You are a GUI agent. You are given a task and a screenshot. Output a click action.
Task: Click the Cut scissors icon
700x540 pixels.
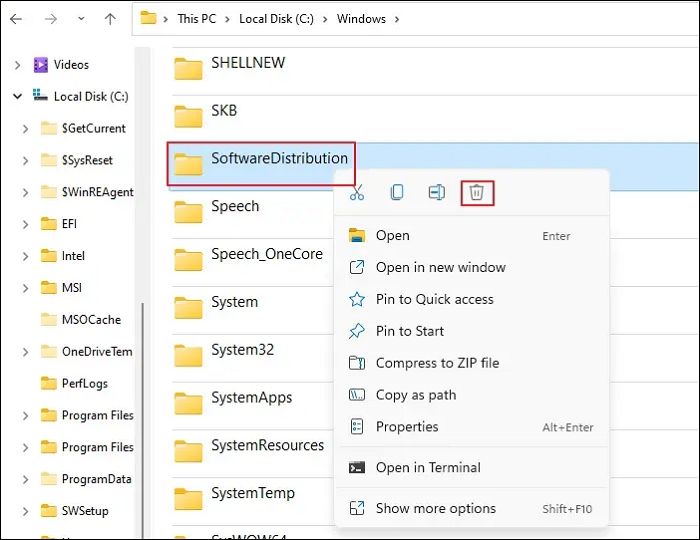357,193
